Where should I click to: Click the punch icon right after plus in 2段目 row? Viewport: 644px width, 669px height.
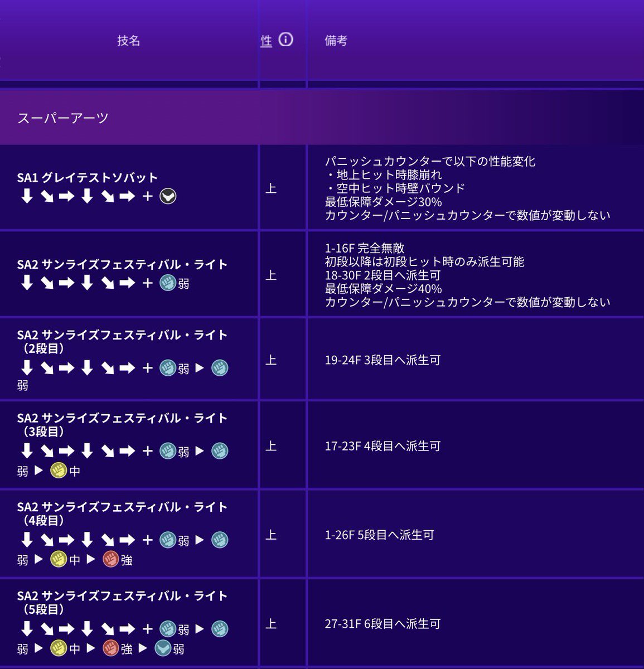click(x=168, y=368)
